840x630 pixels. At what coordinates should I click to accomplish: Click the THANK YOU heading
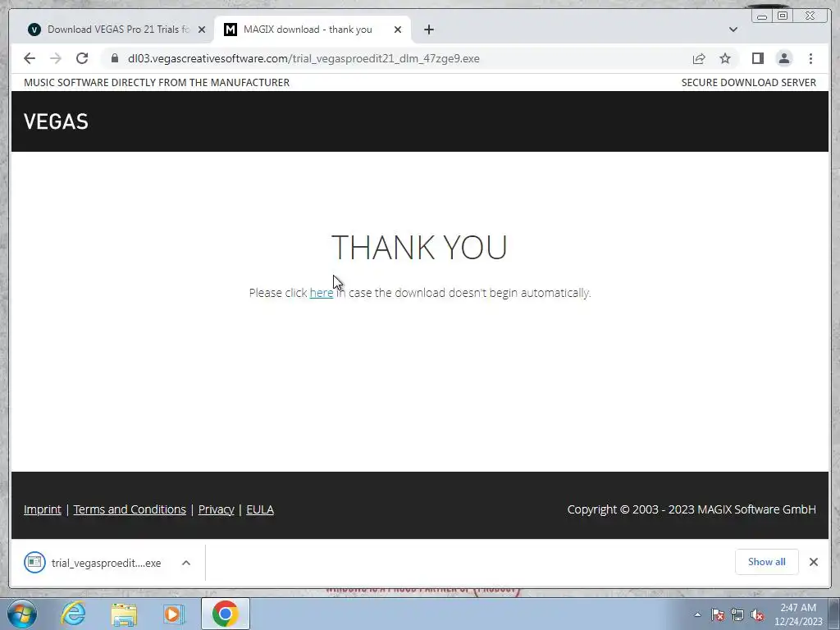[419, 247]
